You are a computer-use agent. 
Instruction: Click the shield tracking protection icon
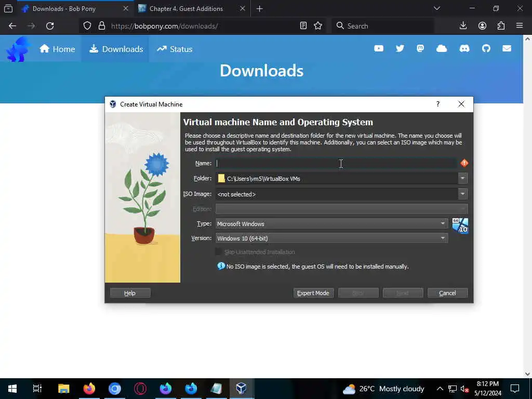87,26
